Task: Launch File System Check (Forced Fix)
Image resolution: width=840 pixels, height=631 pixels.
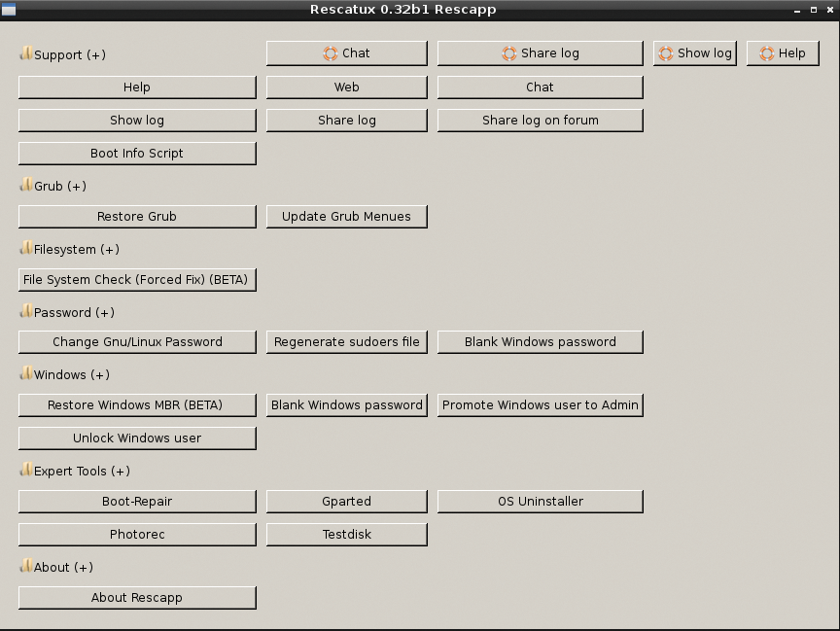Action: click(x=137, y=280)
